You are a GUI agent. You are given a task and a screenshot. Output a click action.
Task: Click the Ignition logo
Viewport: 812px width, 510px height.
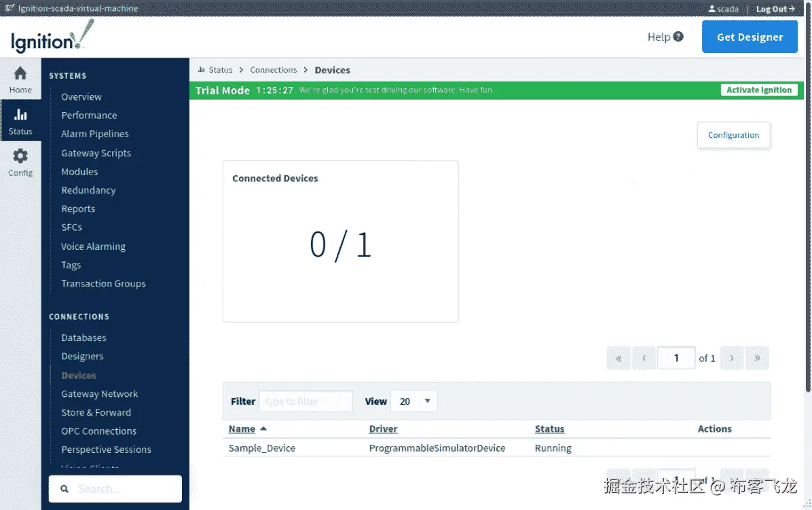52,37
